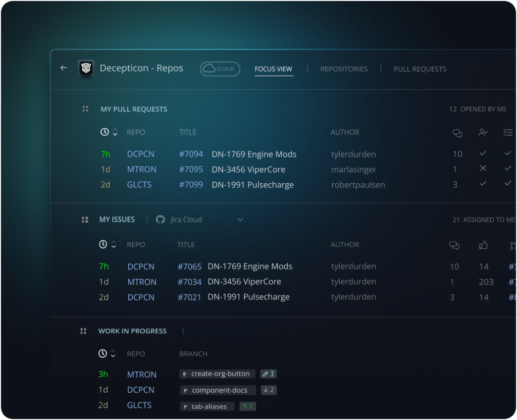The height and width of the screenshot is (420, 517).
Task: Expand the Jira Cloud dropdown chevron
Action: pos(240,220)
